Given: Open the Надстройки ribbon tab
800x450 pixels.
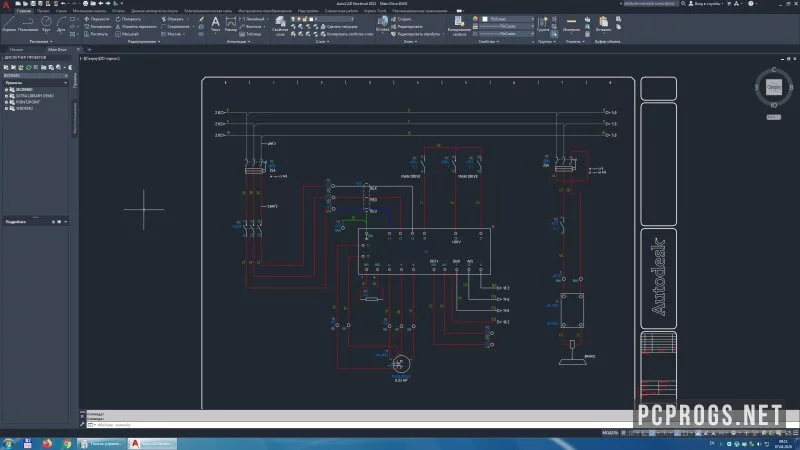Looking at the screenshot, I should 308,11.
